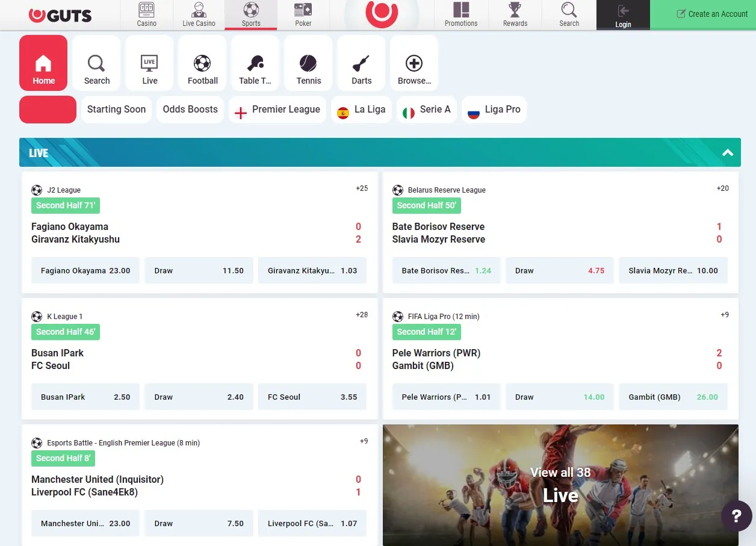
Task: Open the Fagiano Okayama match
Action: pos(70,226)
